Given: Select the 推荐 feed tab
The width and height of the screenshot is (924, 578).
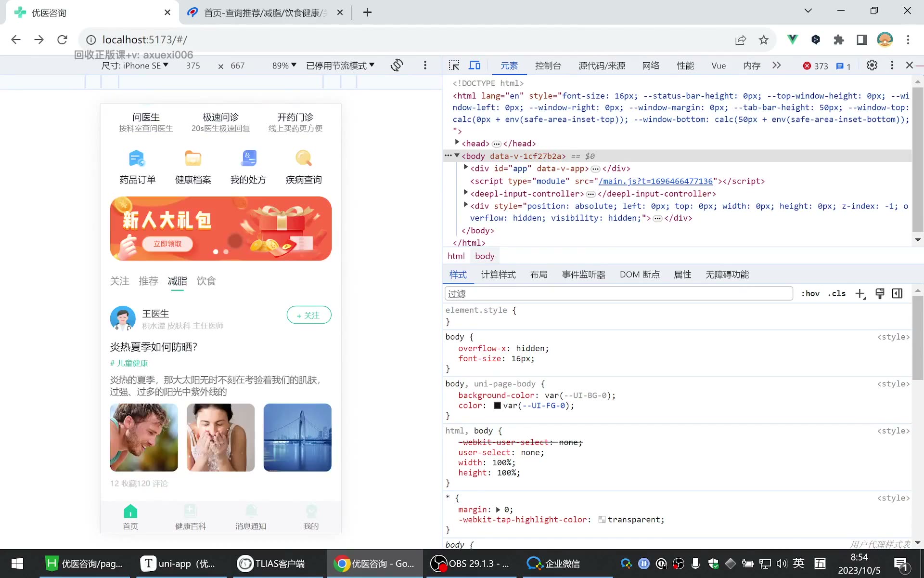Looking at the screenshot, I should 148,281.
